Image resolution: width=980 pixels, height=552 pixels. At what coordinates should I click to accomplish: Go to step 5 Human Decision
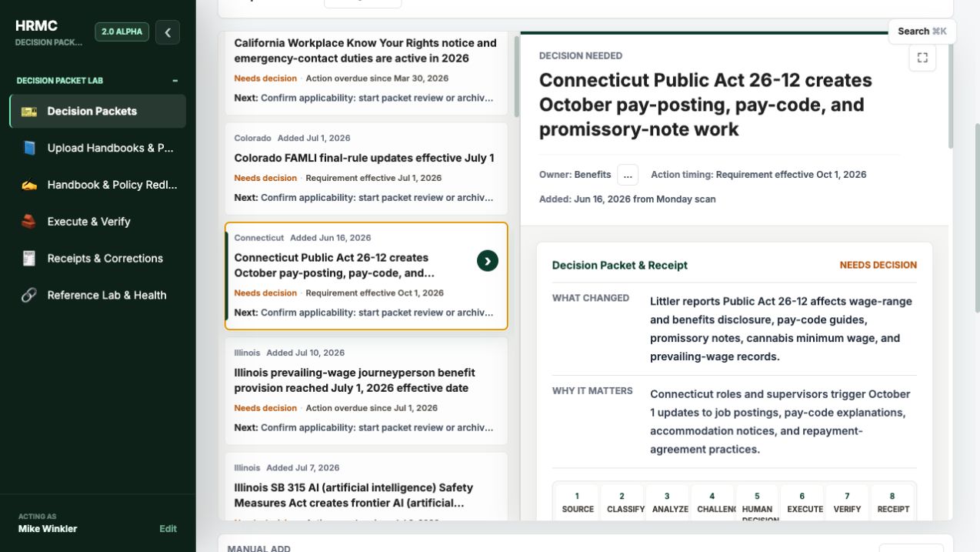click(757, 503)
